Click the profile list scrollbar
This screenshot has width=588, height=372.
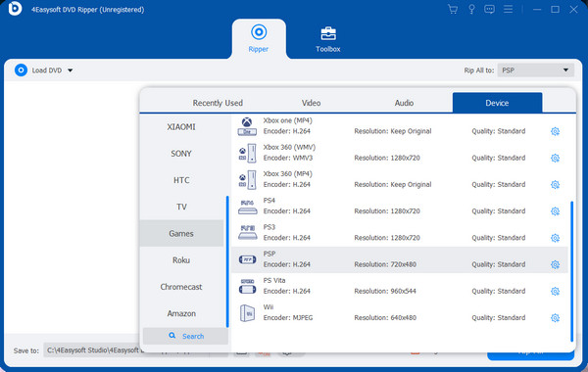click(x=572, y=271)
